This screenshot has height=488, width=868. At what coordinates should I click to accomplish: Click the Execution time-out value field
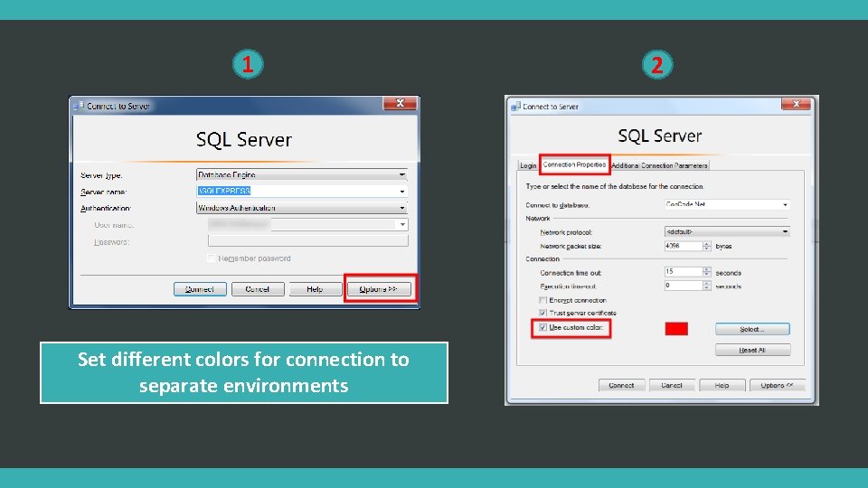(x=684, y=286)
